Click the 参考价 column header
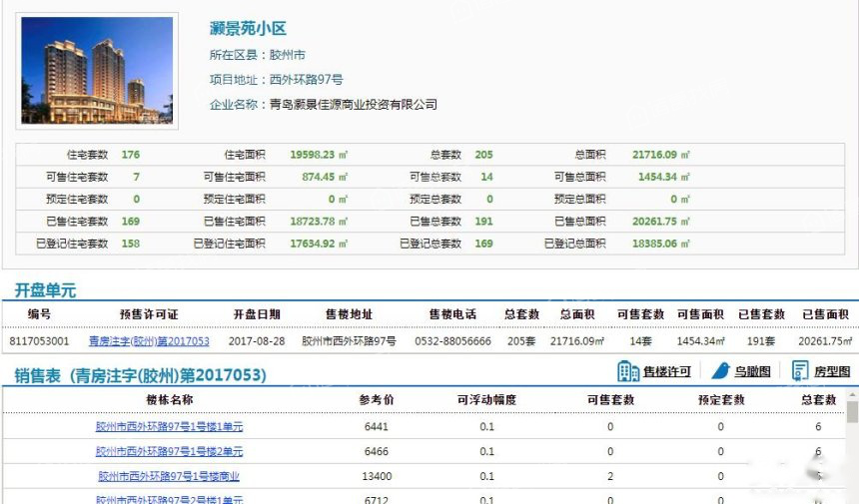 377,399
